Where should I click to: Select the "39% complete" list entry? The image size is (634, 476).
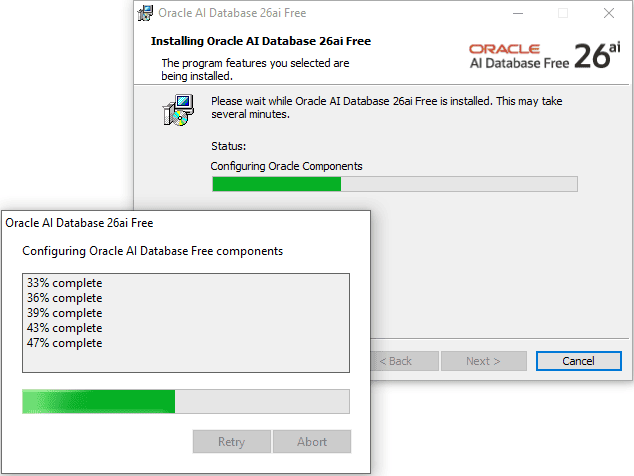point(65,313)
